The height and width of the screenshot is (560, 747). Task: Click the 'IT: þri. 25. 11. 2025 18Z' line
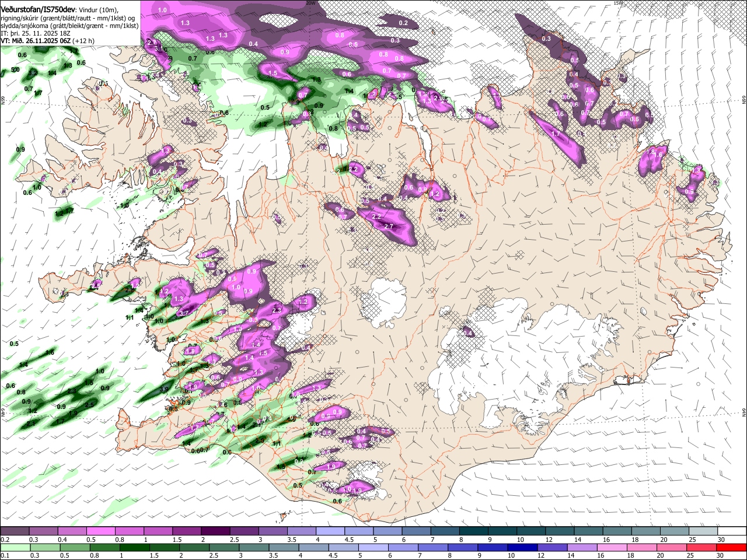point(36,34)
